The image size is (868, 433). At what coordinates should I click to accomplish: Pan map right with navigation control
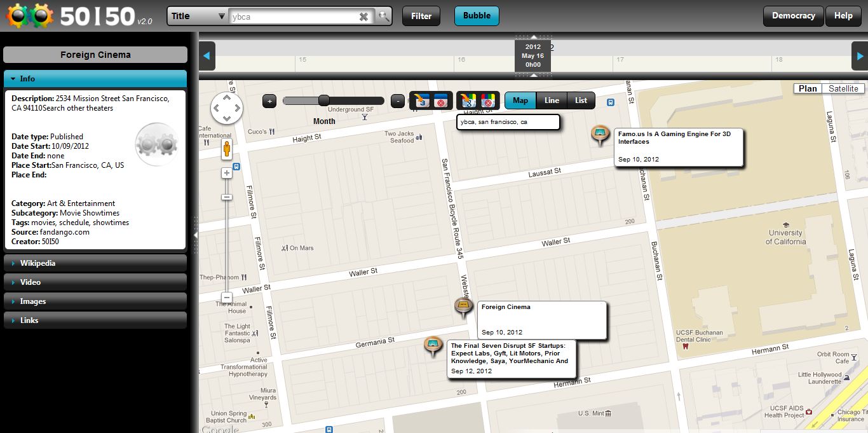[x=237, y=109]
